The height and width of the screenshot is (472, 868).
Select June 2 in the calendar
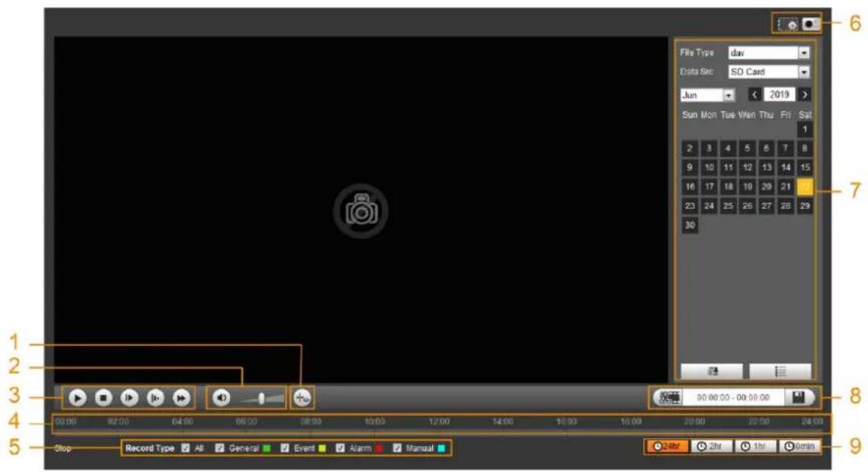point(690,149)
